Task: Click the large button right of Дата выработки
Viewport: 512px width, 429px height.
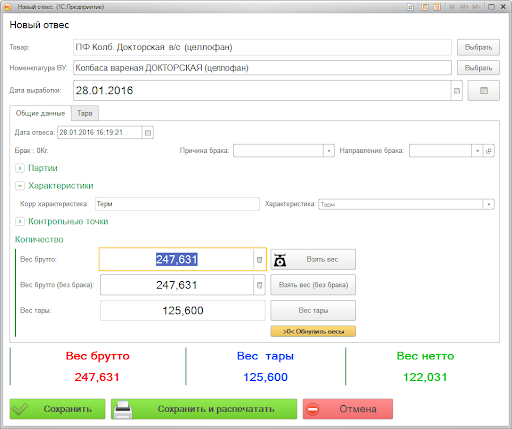Action: pos(484,91)
